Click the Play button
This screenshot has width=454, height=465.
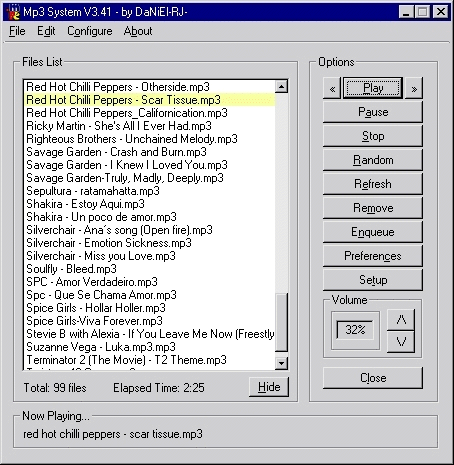[x=373, y=88]
